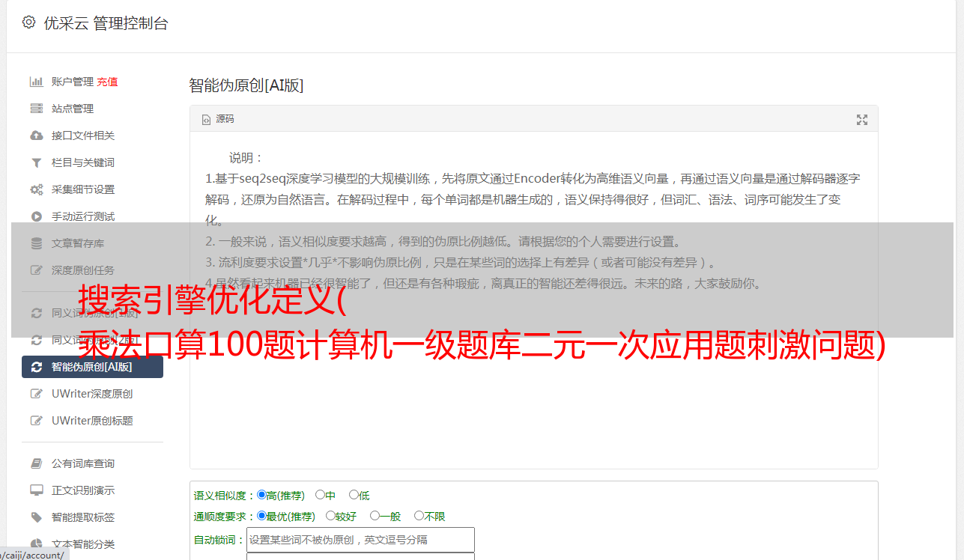Select 不限 for 通顺度要求
The height and width of the screenshot is (560, 964).
pyautogui.click(x=419, y=516)
